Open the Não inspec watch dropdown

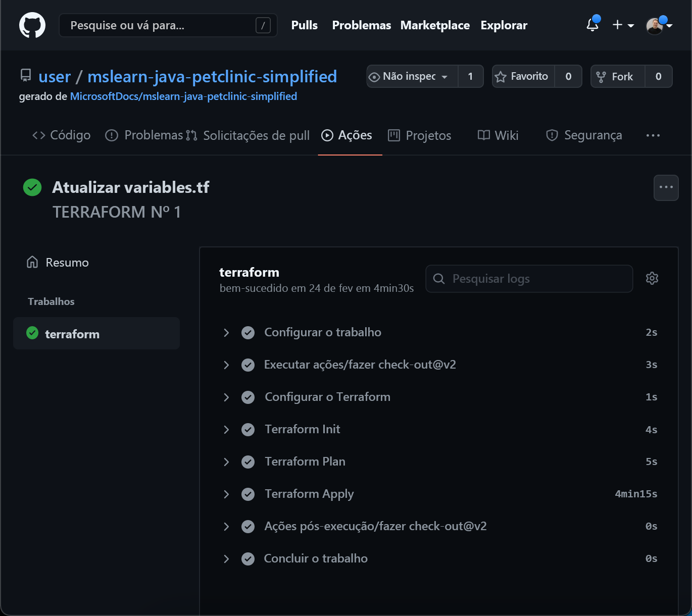(410, 76)
